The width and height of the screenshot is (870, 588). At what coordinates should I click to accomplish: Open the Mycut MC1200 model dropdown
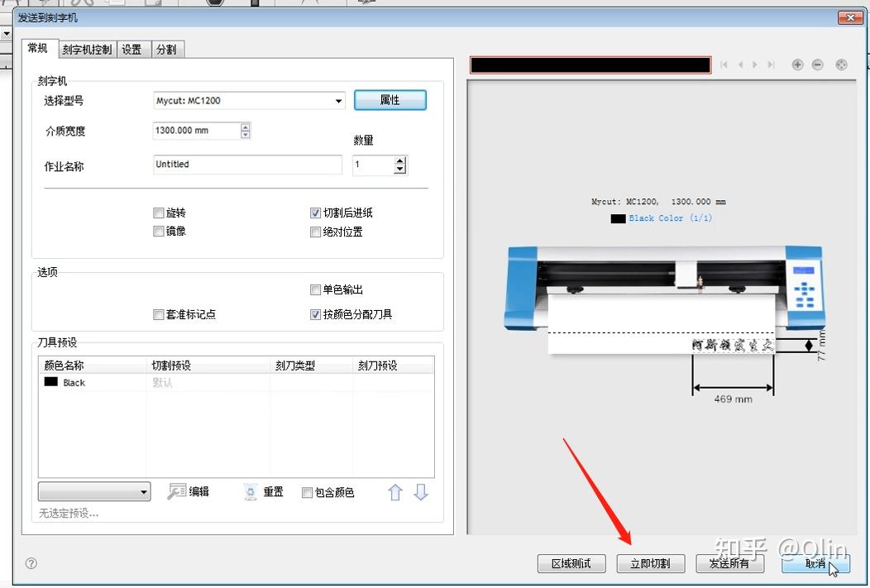pyautogui.click(x=338, y=100)
